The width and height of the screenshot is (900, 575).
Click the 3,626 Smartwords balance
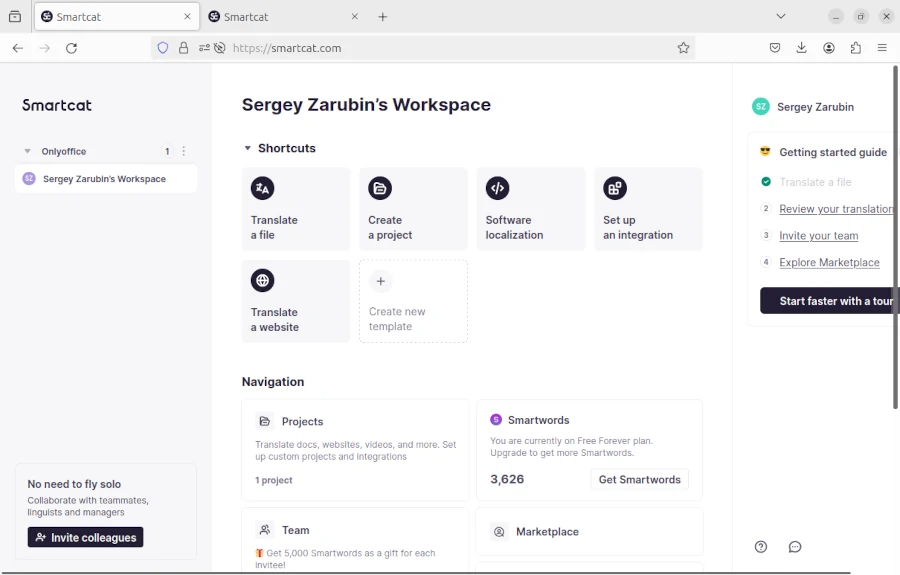(507, 479)
